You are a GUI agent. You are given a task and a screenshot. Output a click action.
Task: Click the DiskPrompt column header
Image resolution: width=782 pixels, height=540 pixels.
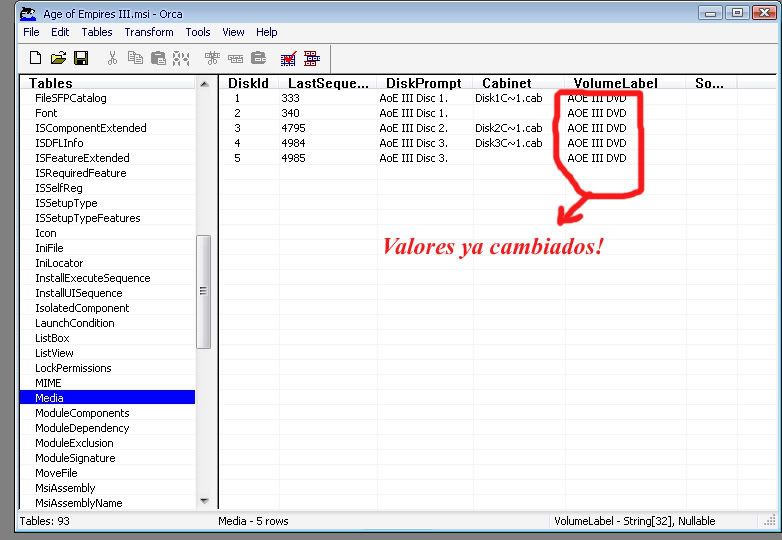coord(424,83)
